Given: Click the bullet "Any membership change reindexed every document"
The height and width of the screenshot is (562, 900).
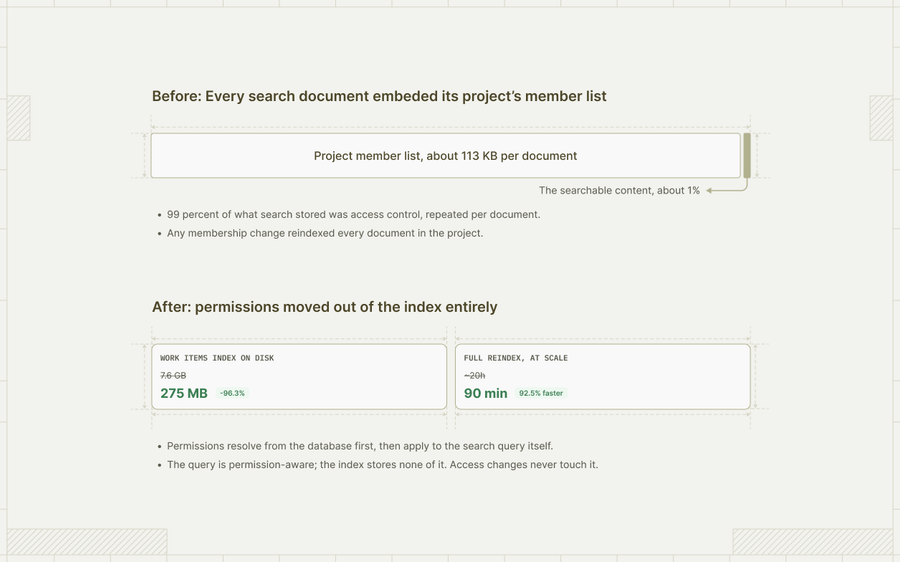Looking at the screenshot, I should [325, 233].
